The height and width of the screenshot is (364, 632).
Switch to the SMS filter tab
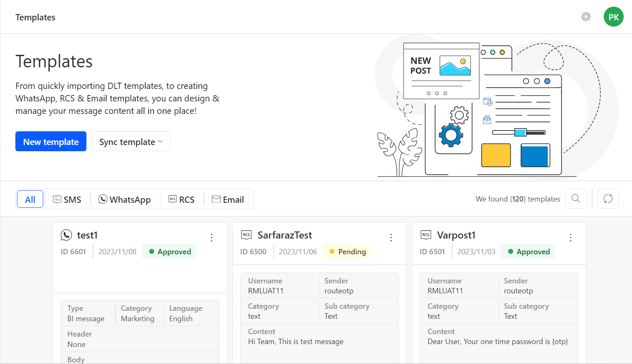click(67, 199)
